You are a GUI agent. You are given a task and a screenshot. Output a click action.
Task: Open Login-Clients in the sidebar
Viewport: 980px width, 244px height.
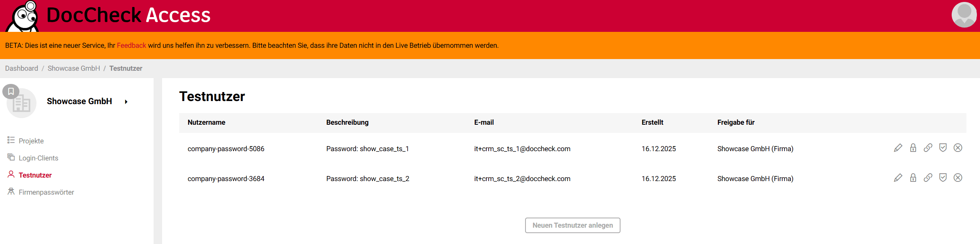tap(38, 158)
